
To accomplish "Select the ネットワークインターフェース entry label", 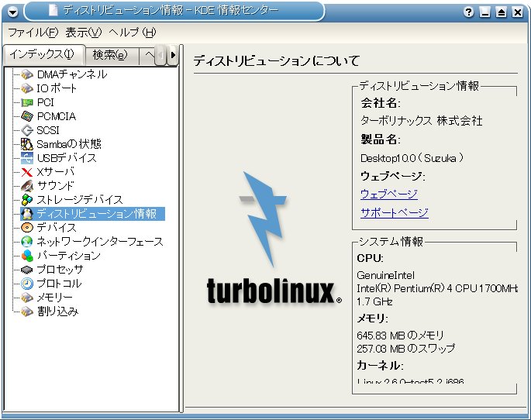I will 100,241.
